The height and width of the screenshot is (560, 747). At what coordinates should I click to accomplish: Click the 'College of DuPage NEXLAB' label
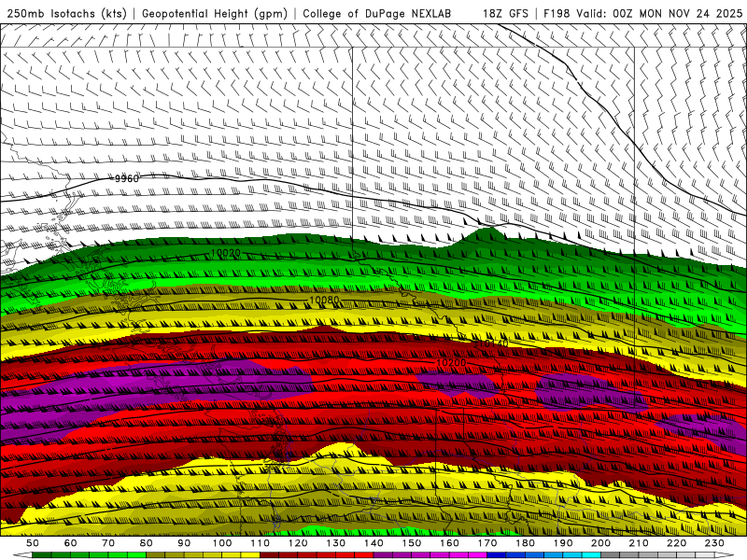tap(376, 13)
